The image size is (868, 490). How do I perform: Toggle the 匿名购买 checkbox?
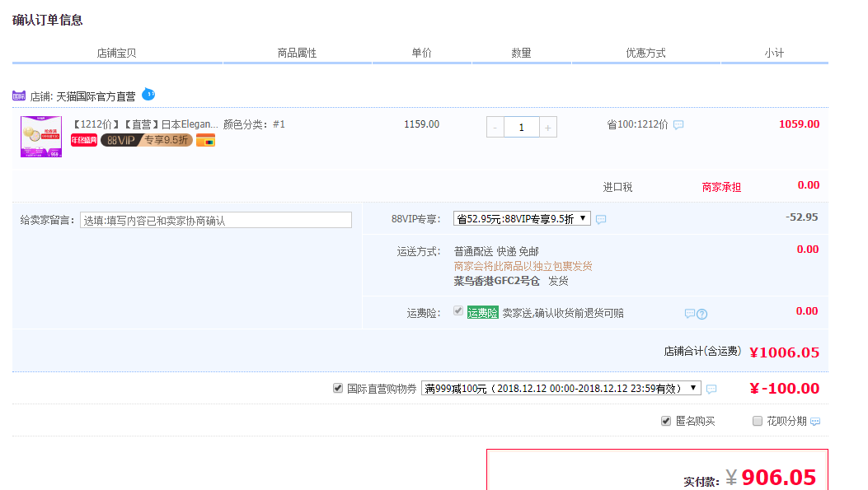(x=666, y=421)
